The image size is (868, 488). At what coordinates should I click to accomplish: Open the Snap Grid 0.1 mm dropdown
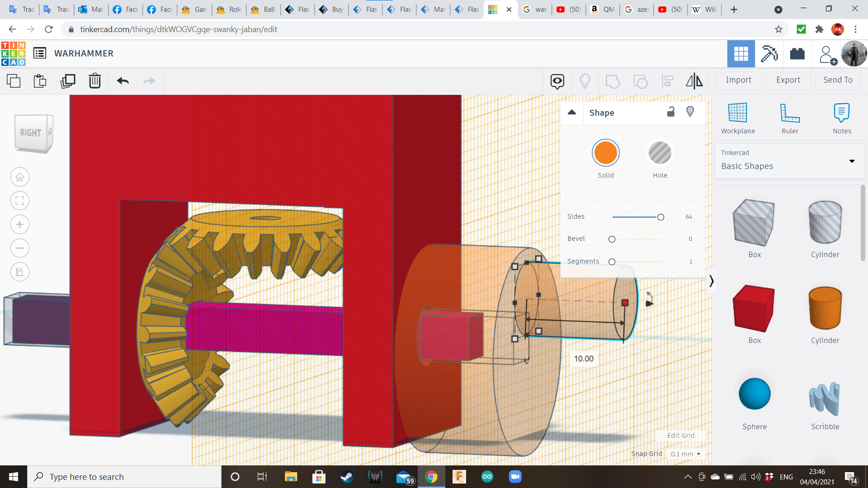tap(685, 454)
